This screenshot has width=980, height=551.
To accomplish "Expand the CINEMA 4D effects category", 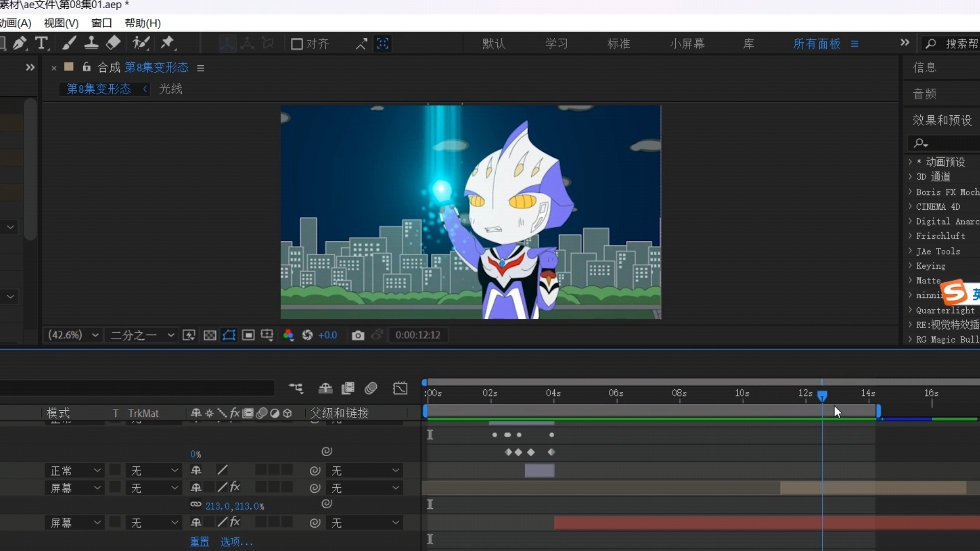I will click(910, 206).
